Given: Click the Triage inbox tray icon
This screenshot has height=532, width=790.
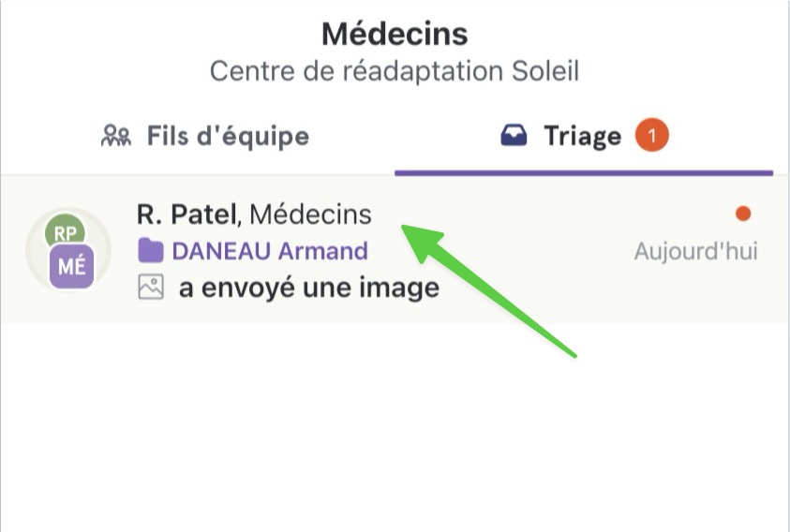Looking at the screenshot, I should coord(514,136).
